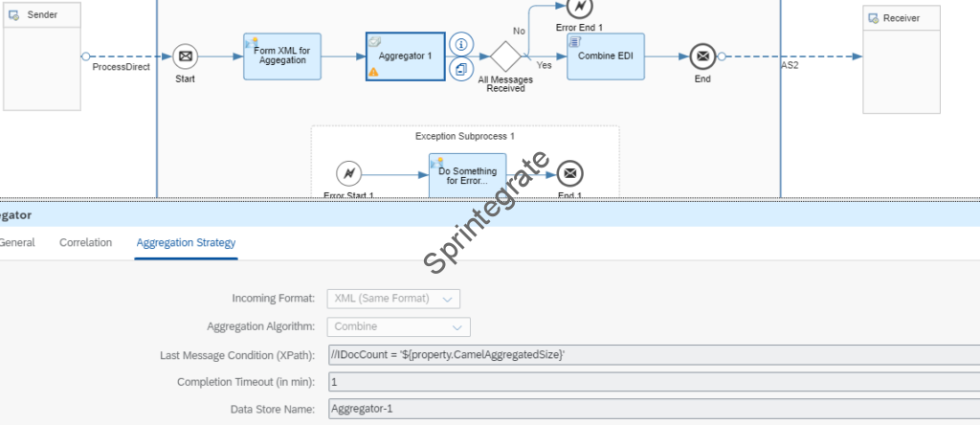The image size is (980, 425).
Task: Expand the Aggregation Algorithm dropdown
Action: tap(398, 326)
